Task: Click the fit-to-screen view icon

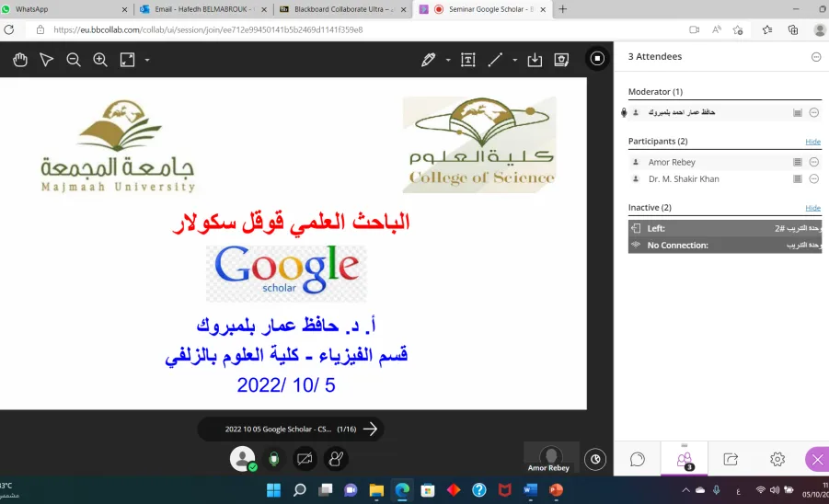Action: [x=127, y=60]
